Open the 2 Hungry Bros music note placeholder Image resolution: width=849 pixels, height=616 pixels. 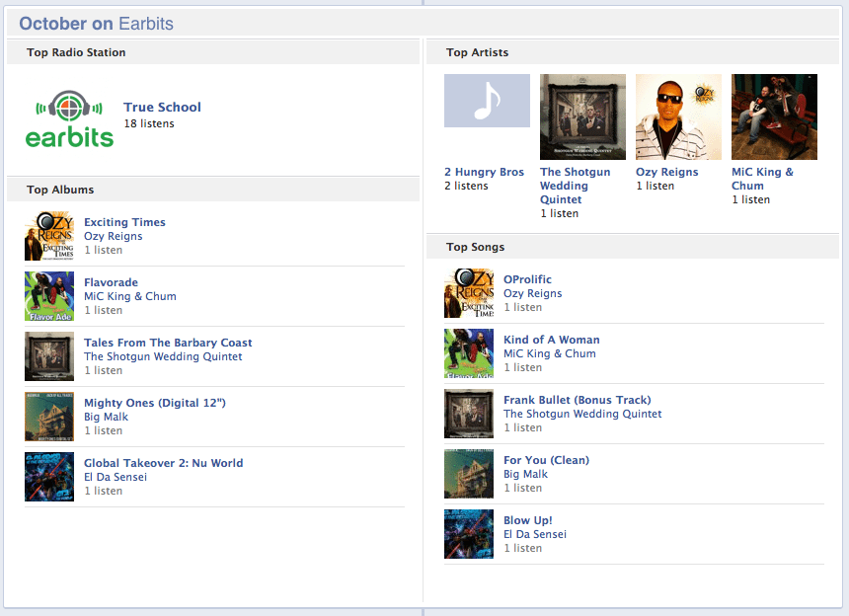(x=487, y=101)
